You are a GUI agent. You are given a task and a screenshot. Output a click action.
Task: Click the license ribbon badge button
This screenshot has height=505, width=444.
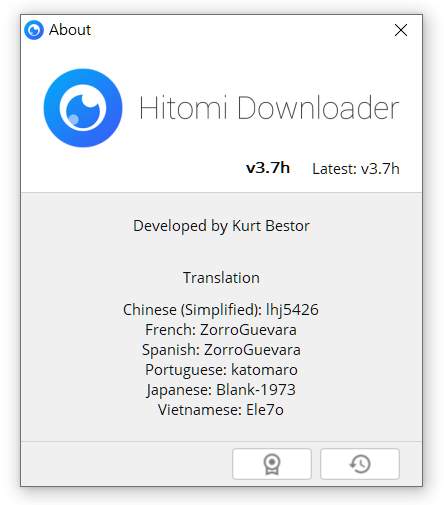pos(272,464)
